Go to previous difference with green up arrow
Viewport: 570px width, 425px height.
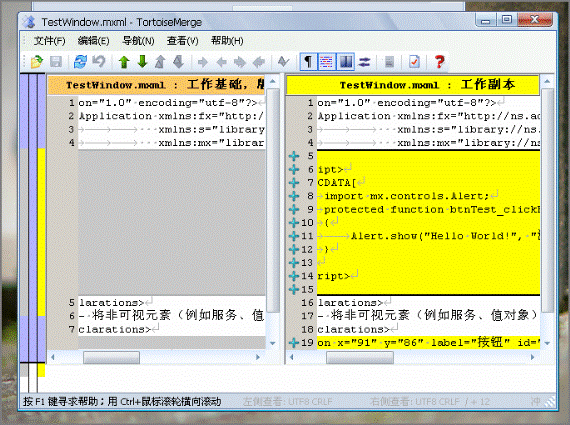(x=124, y=62)
